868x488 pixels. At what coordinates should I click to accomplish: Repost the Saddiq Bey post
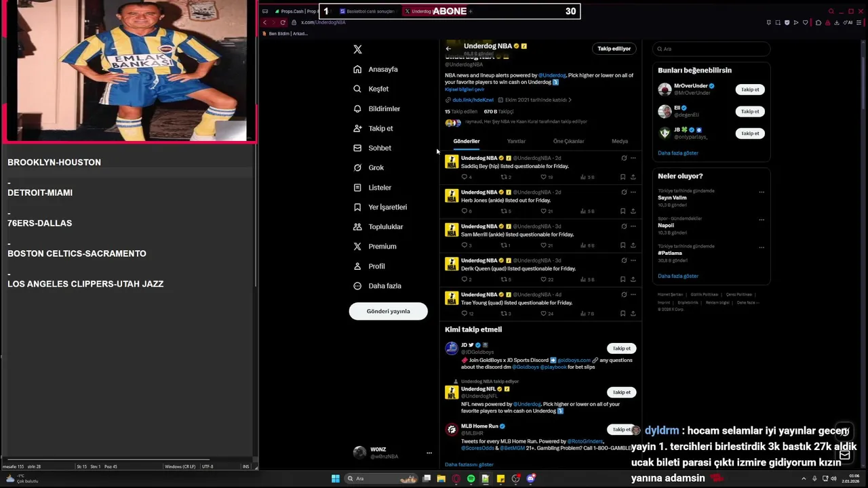click(x=504, y=177)
